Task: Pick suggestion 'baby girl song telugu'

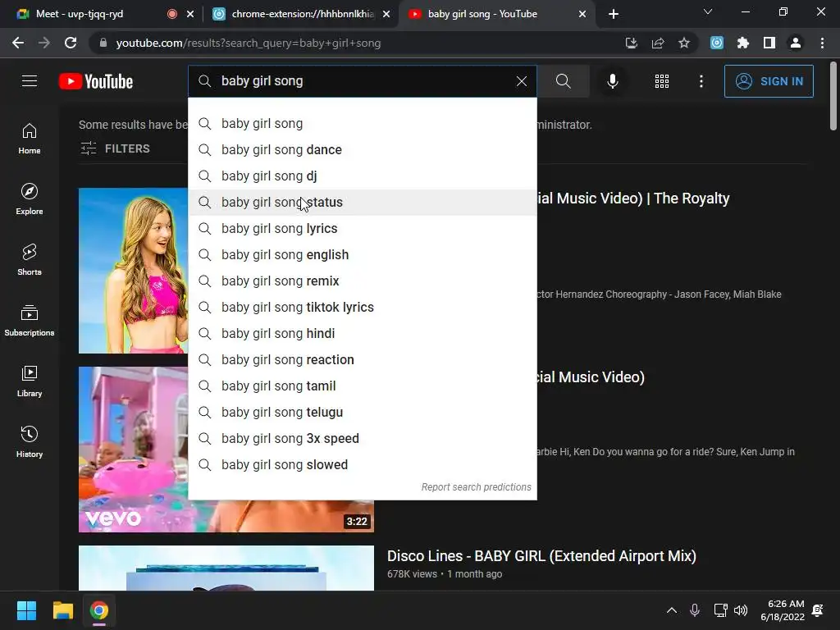Action: click(363, 412)
